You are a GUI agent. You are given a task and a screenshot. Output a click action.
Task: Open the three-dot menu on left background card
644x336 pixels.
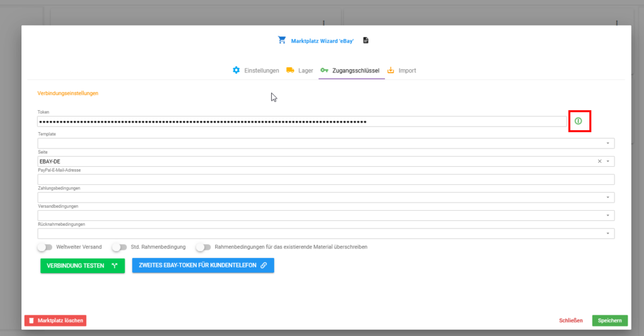coord(324,23)
